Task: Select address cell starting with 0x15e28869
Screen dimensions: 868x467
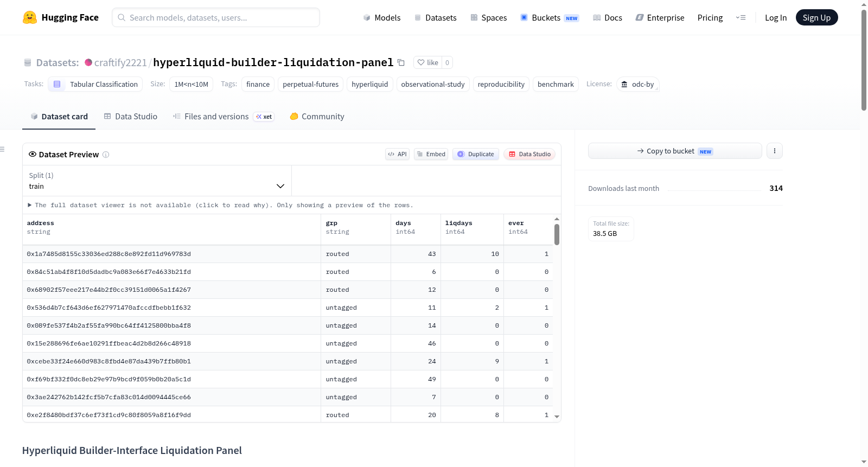Action: [171, 343]
